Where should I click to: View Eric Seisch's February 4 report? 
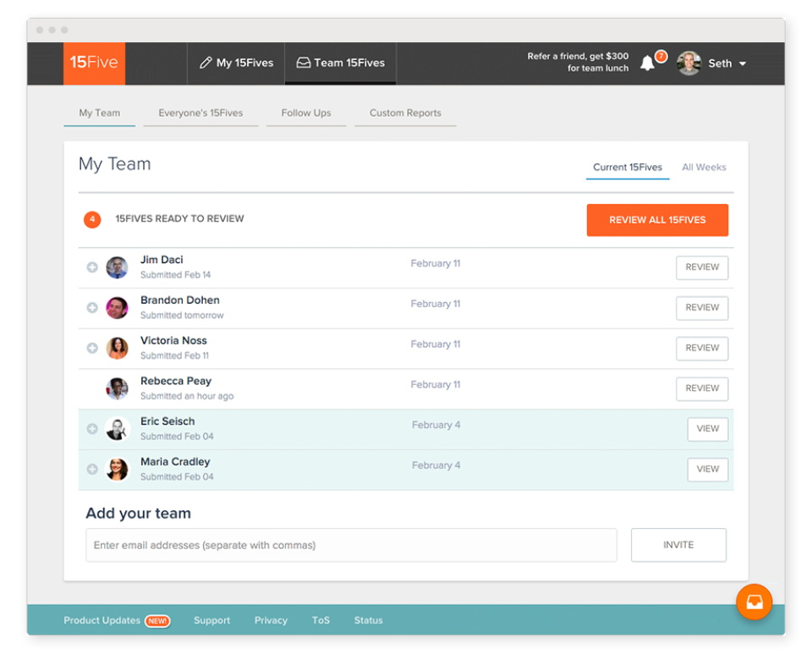pyautogui.click(x=707, y=429)
